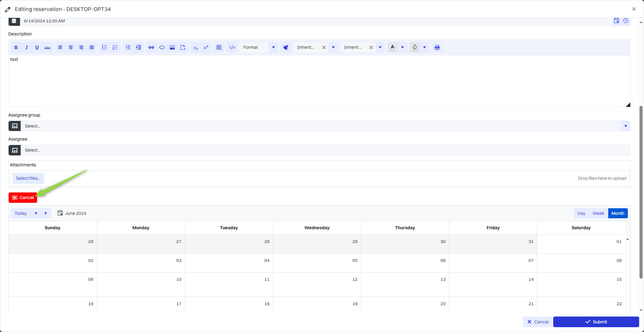Click the blue Submit button

[596, 322]
